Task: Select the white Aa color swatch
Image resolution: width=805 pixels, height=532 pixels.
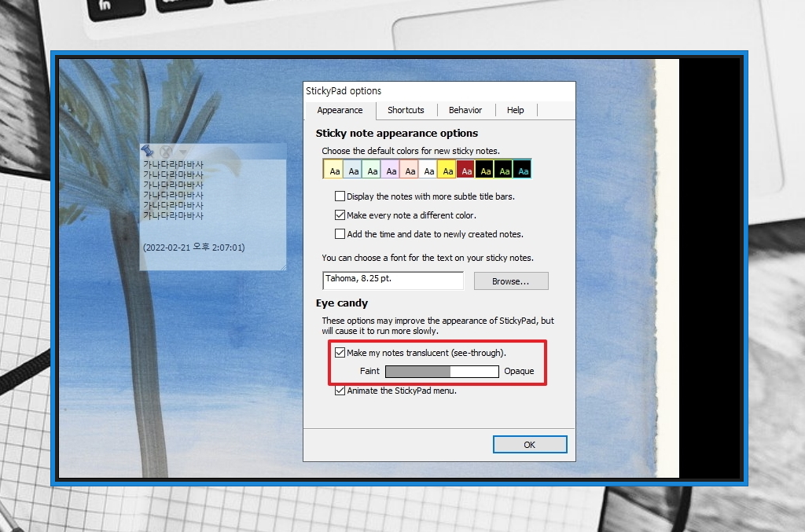Action: [x=428, y=169]
